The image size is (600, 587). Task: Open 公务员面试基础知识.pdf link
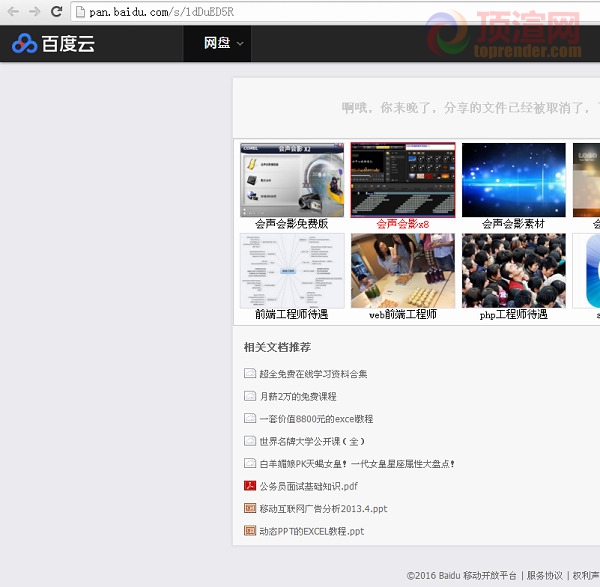[x=308, y=486]
